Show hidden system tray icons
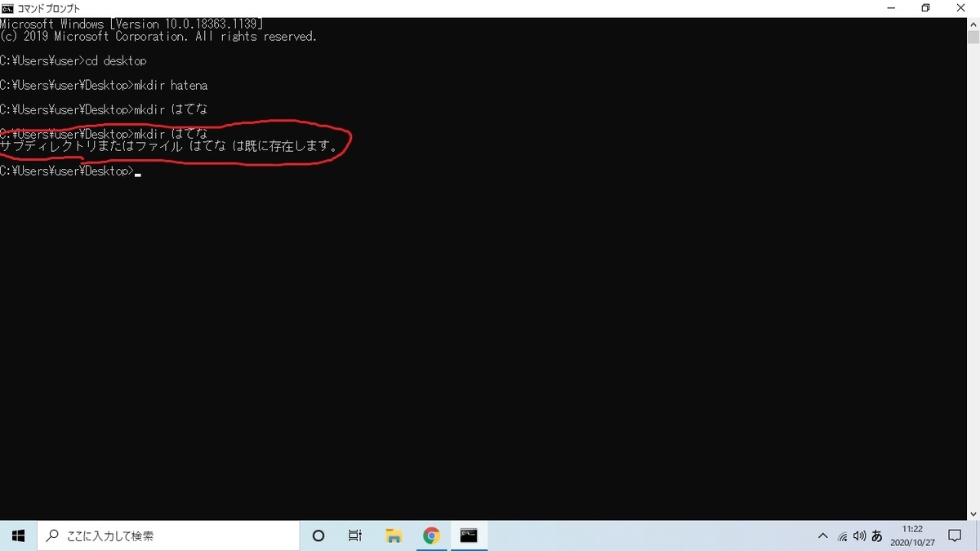Image resolution: width=980 pixels, height=551 pixels. coord(822,536)
